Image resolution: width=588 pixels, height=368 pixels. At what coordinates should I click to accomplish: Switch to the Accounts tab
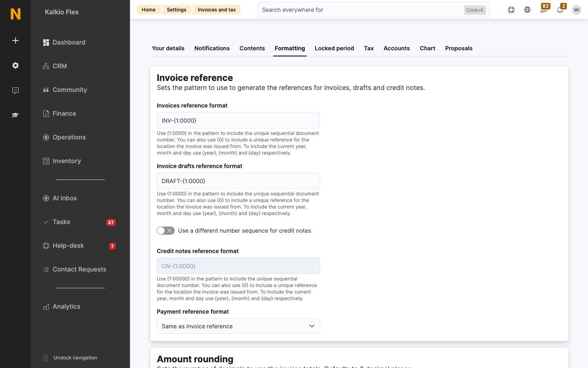[x=397, y=48]
